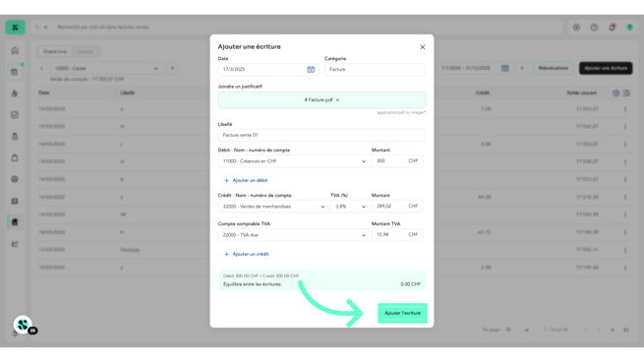Open the date picker calendar icon
The width and height of the screenshot is (644, 362).
[311, 70]
